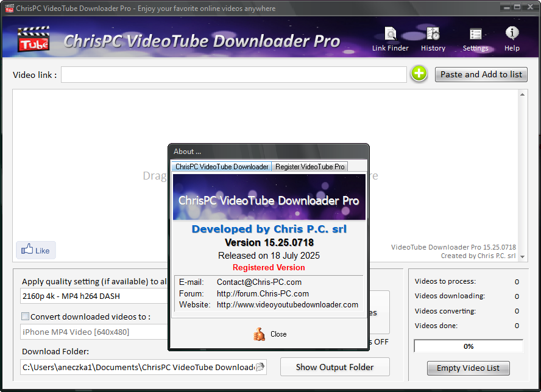Click the 'Videos done:' label
541x392 pixels.
[x=436, y=326]
